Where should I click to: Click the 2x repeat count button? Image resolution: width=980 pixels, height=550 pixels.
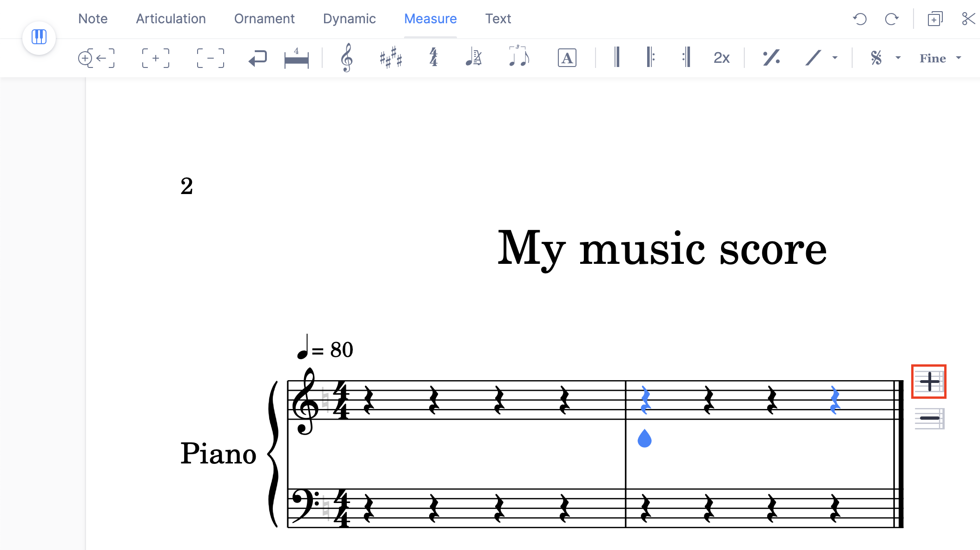pos(721,58)
